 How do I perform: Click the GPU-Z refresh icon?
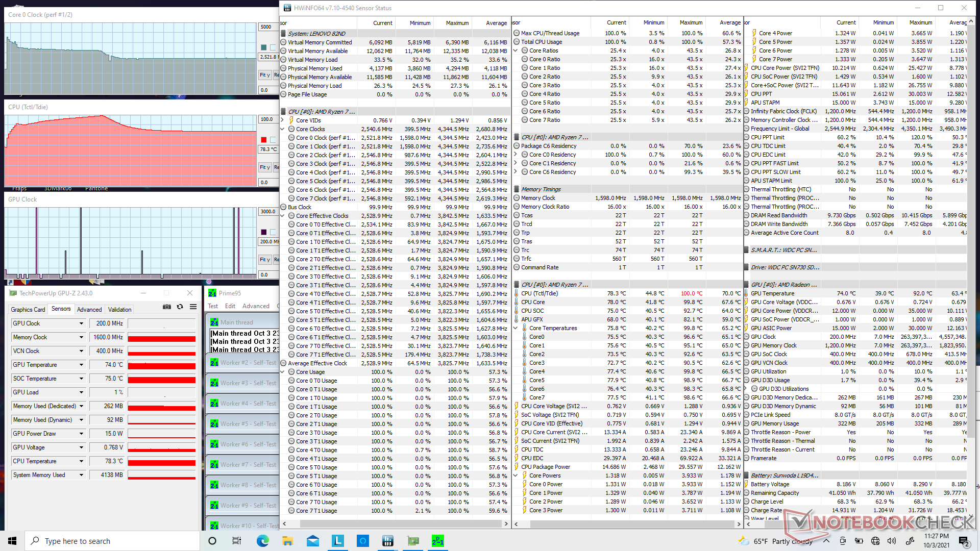point(180,307)
